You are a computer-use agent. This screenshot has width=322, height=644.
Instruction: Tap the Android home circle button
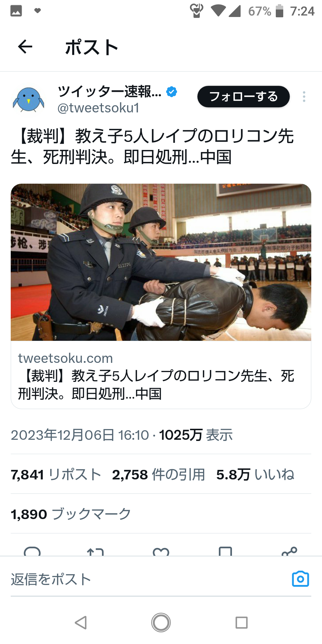click(161, 623)
